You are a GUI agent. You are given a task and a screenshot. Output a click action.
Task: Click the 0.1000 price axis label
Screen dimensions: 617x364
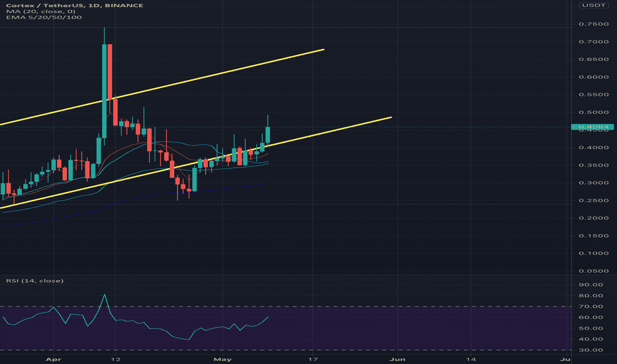point(593,253)
